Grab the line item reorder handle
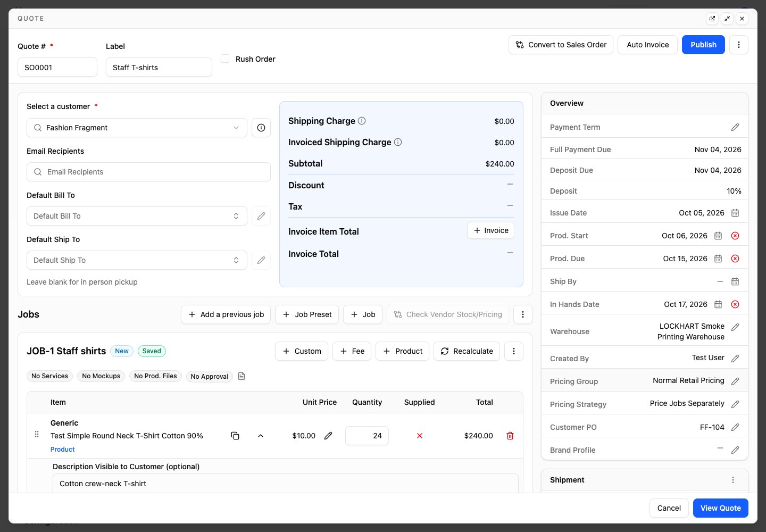The image size is (766, 532). 37,434
